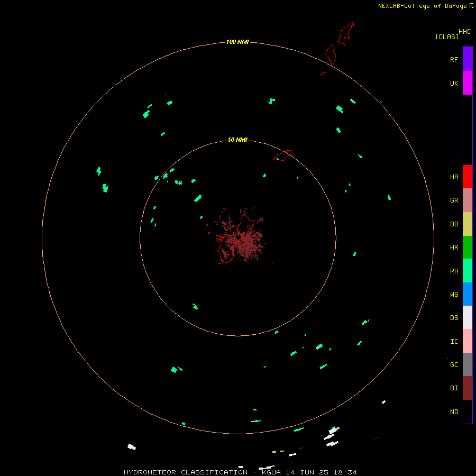
Task: Click the HA red legend swatch
Action: 467,177
